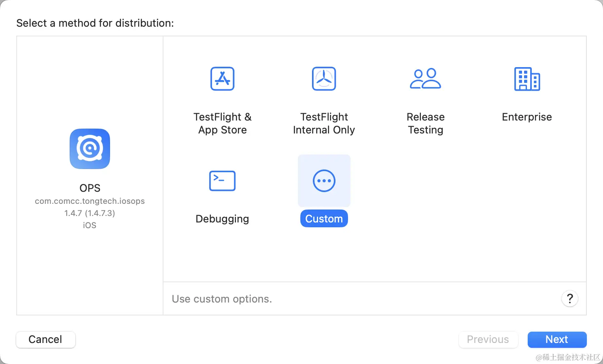The width and height of the screenshot is (603, 364).
Task: Click the "TestFlight Internal Only" label
Action: click(324, 123)
